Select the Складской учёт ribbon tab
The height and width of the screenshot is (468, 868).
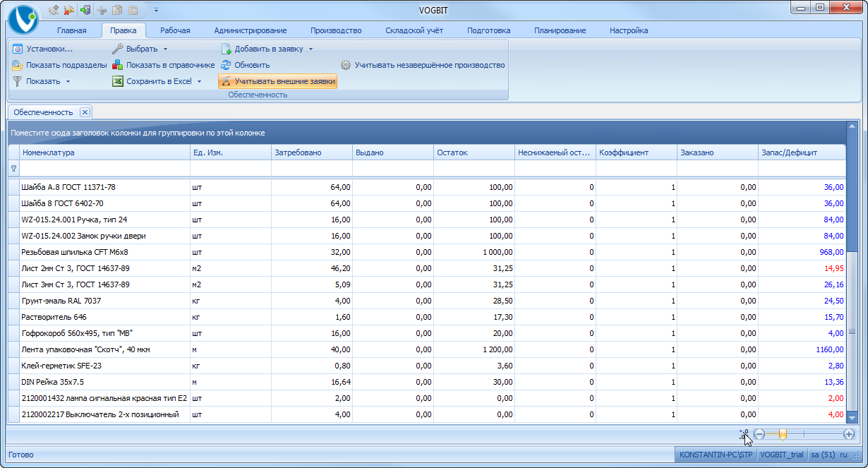pos(414,30)
